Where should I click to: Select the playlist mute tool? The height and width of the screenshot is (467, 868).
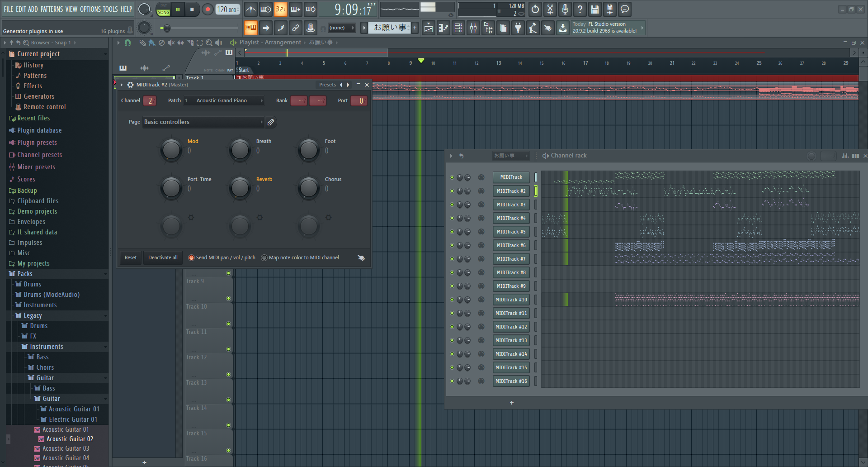coord(171,43)
